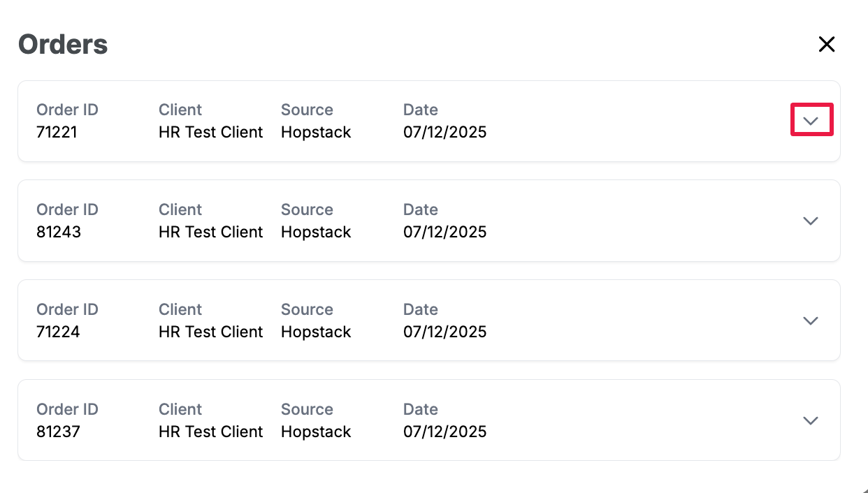The height and width of the screenshot is (493, 868).
Task: Select the Order ID number 81237
Action: [58, 432]
